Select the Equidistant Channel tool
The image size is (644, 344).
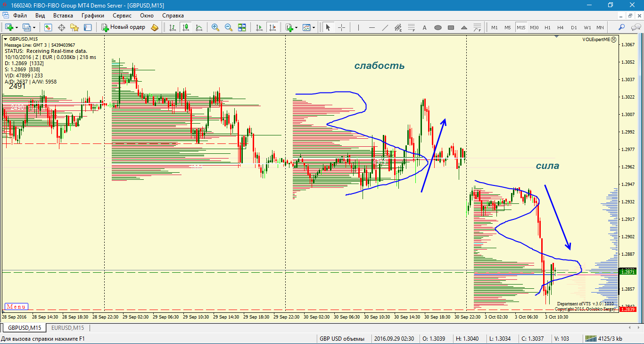click(398, 27)
